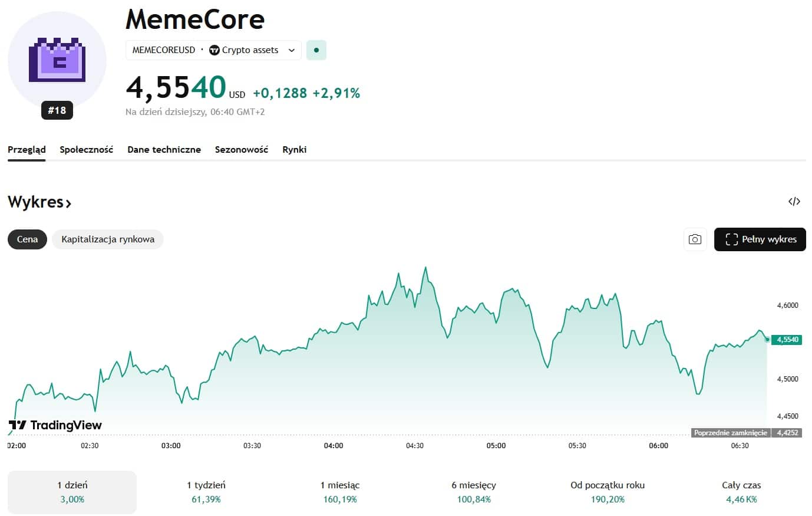This screenshot has height=516, width=812.
Task: Switch to the Sezonowość tab
Action: tap(241, 150)
